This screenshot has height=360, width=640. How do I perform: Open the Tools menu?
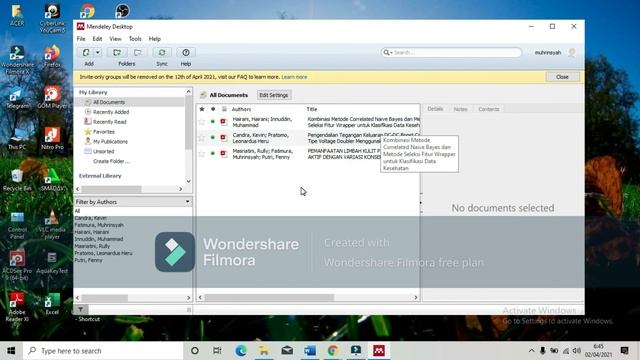tap(135, 39)
